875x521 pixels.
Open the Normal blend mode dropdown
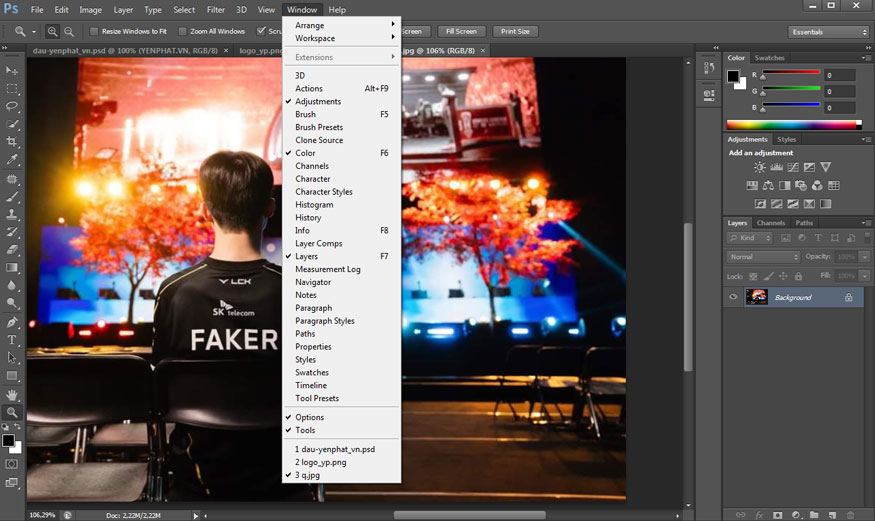tap(763, 257)
